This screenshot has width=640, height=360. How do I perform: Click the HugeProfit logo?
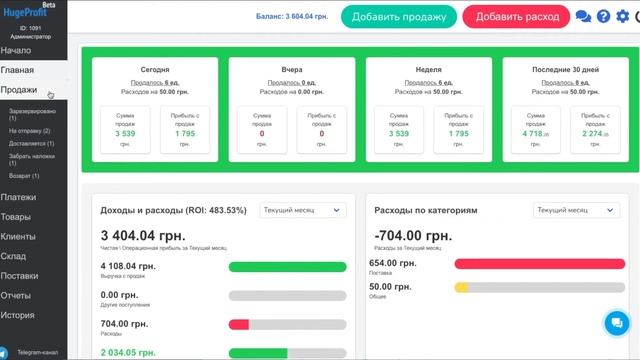(25, 12)
